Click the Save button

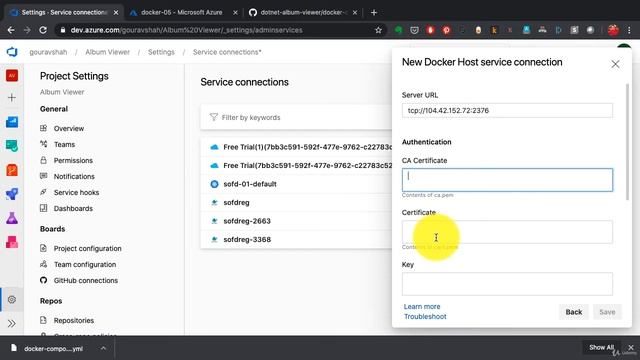607,312
